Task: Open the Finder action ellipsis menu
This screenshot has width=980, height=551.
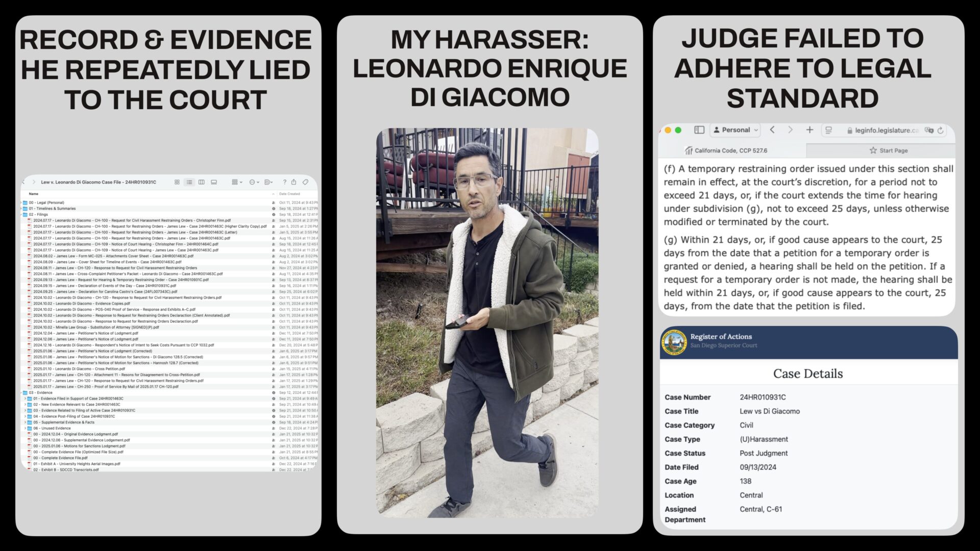Action: (254, 182)
